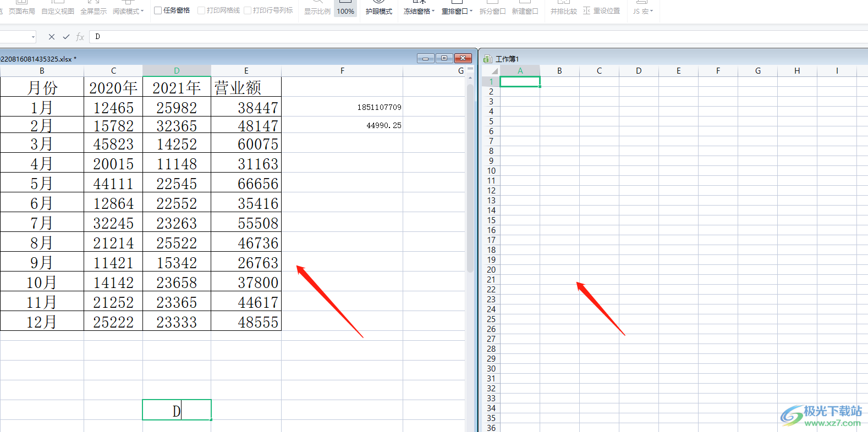Viewport: 868px width, 432px height.
Task: Select column A header in 工作簿1
Action: [520, 71]
